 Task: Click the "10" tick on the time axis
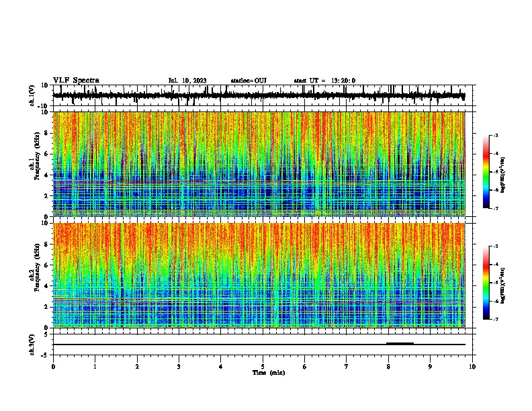472,367
